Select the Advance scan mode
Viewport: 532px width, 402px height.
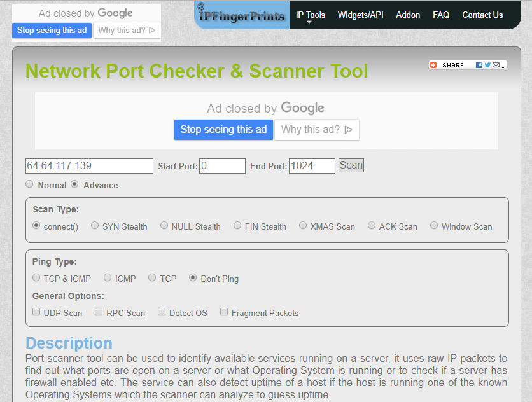coord(74,184)
